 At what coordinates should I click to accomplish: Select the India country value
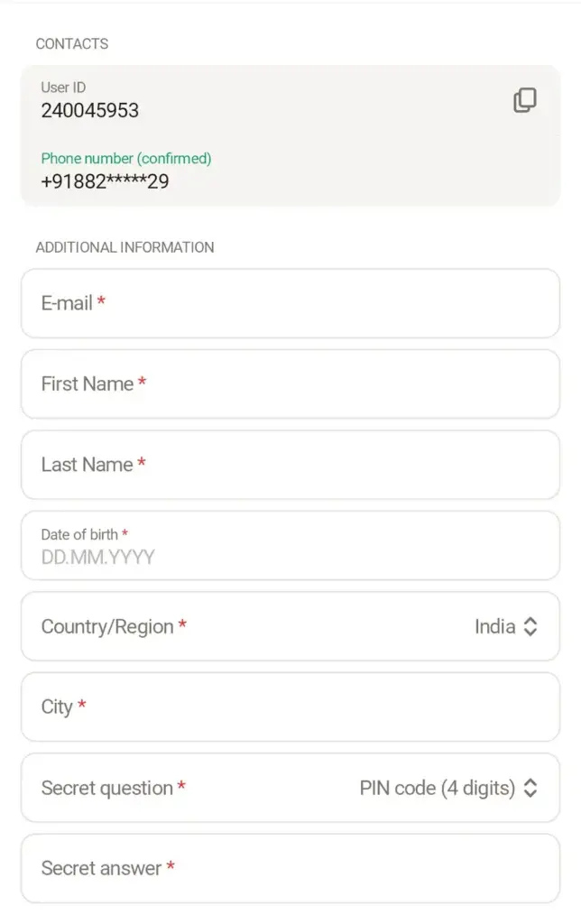[495, 626]
